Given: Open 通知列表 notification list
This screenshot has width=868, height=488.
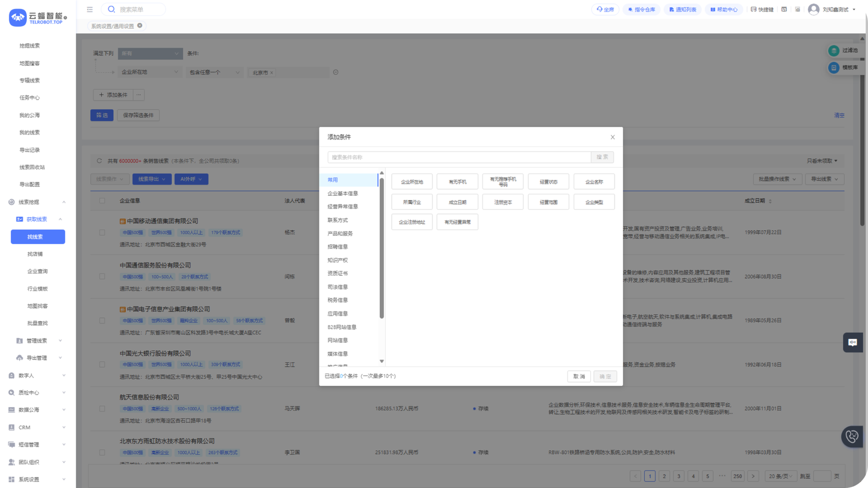Looking at the screenshot, I should 682,9.
